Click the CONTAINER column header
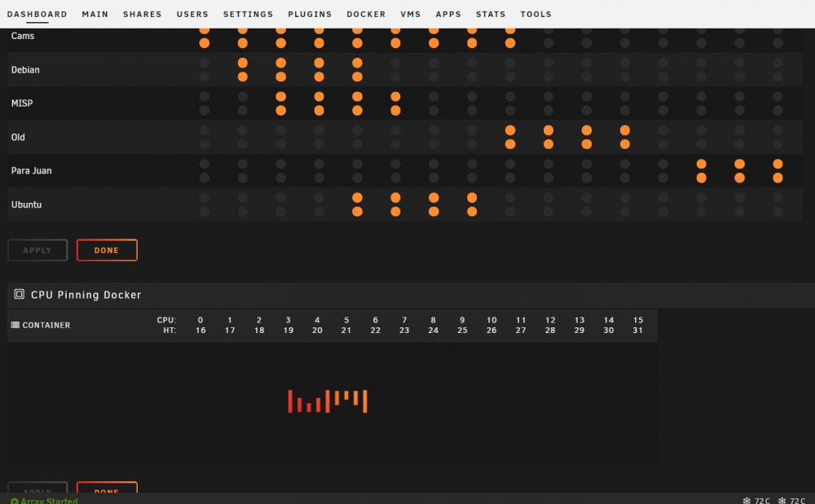 46,325
